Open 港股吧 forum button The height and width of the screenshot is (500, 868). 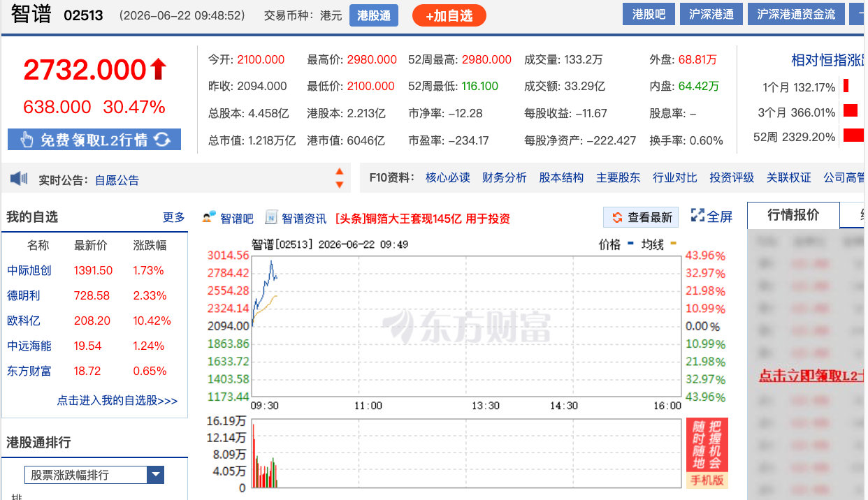click(x=649, y=14)
